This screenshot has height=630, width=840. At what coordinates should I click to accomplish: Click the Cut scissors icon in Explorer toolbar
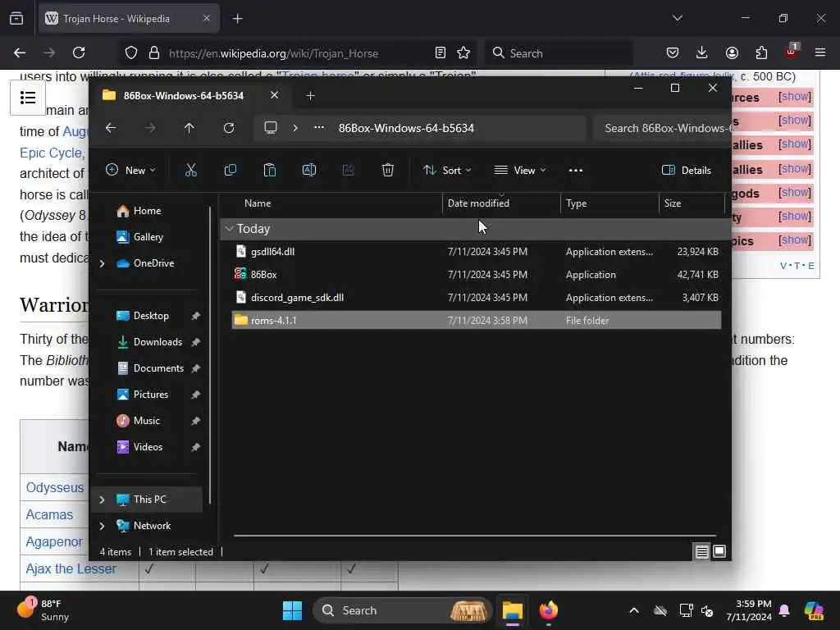pyautogui.click(x=190, y=171)
